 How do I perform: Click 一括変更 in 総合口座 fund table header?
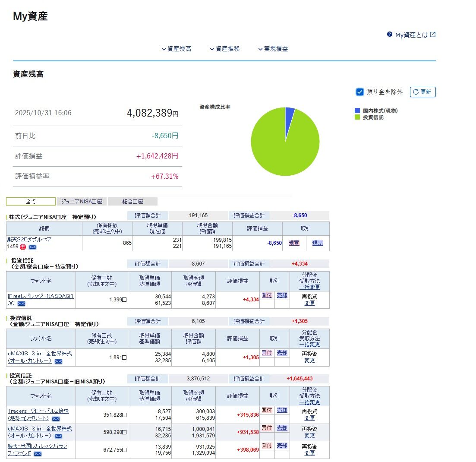click(x=309, y=287)
